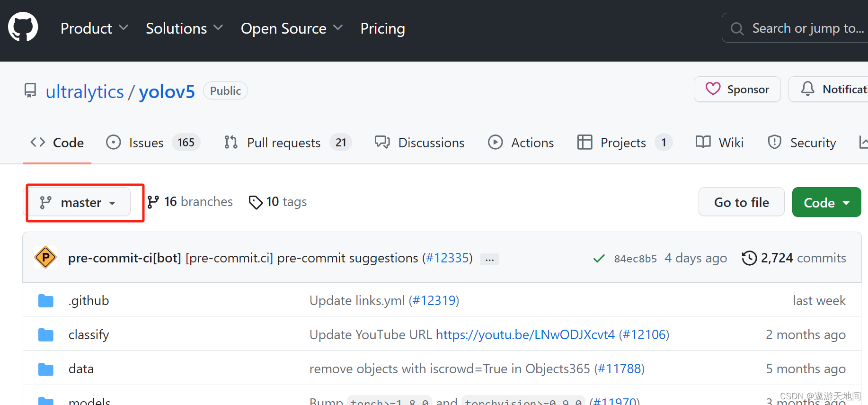Open the pre-commit-ci[bot] author link
This screenshot has width=868, height=405.
point(124,258)
